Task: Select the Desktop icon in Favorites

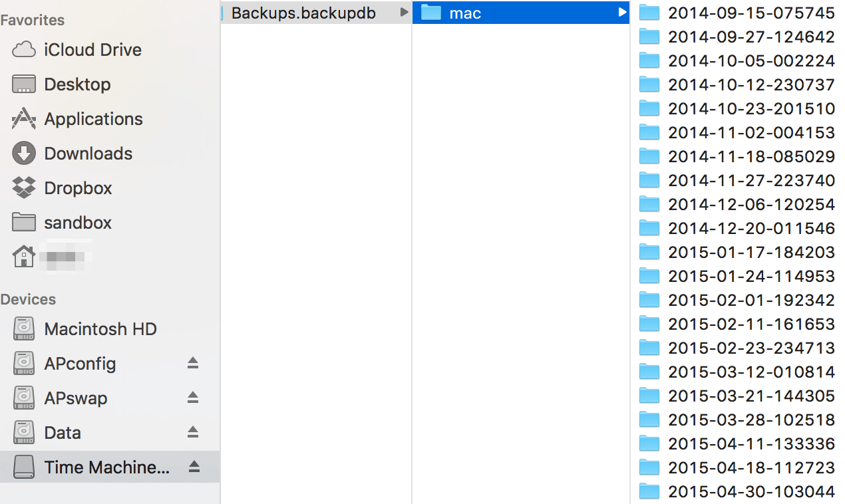Action: (23, 84)
